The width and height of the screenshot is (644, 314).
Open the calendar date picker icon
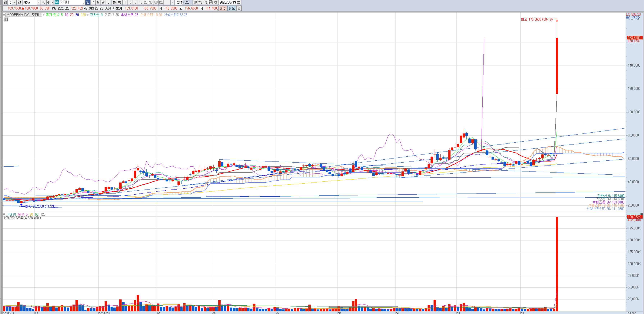[x=239, y=2]
